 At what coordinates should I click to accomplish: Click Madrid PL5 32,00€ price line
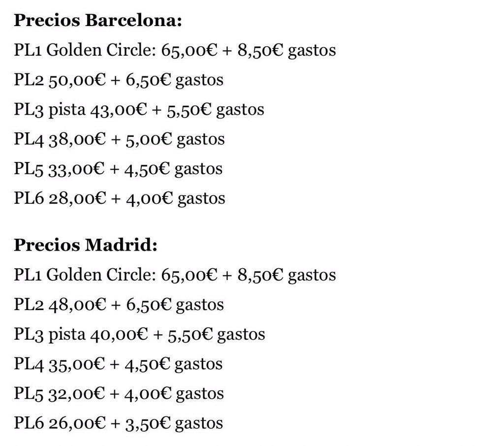119,394
